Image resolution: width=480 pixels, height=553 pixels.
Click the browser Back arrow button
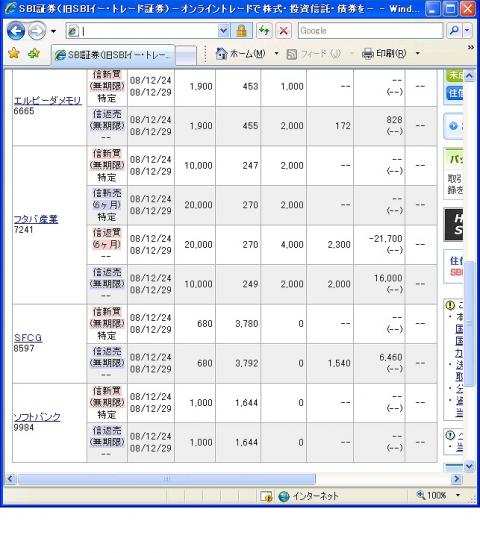[x=16, y=31]
